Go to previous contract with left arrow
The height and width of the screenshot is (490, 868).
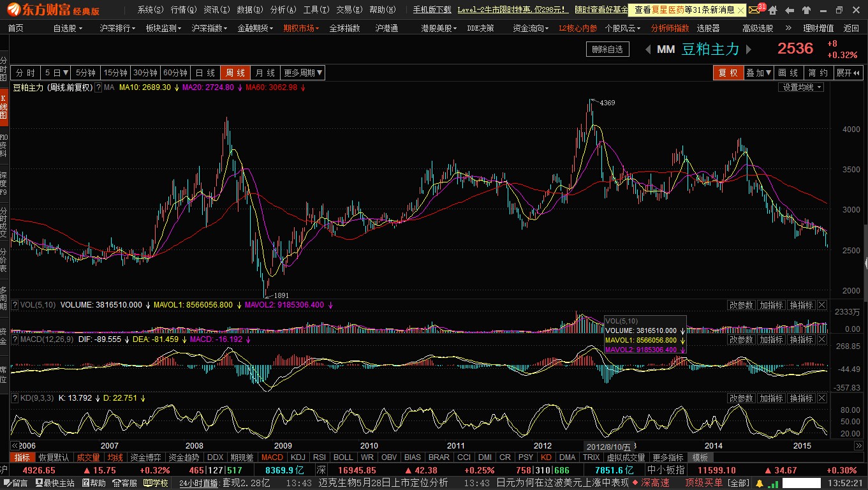click(647, 50)
